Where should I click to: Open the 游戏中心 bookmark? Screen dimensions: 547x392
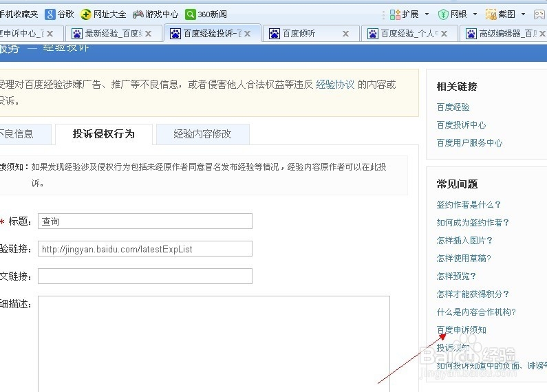click(x=155, y=14)
